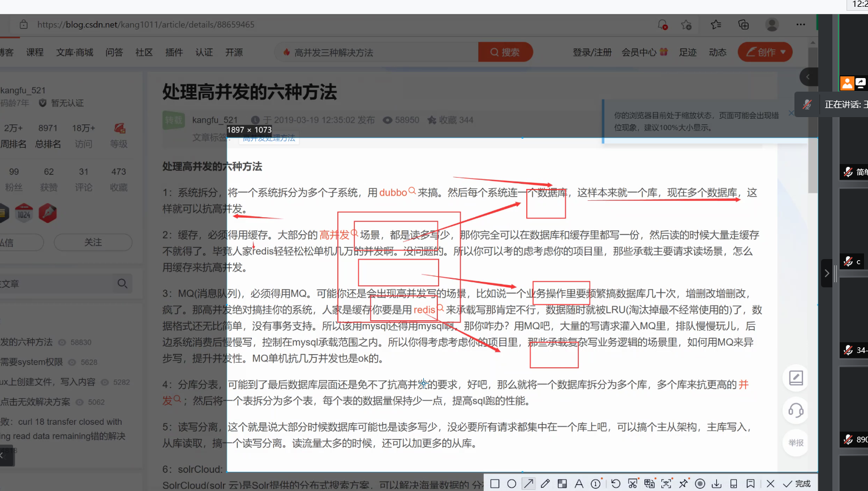Viewport: 868px width, 491px height.
Task: Click the 关注 follow button
Action: point(93,242)
